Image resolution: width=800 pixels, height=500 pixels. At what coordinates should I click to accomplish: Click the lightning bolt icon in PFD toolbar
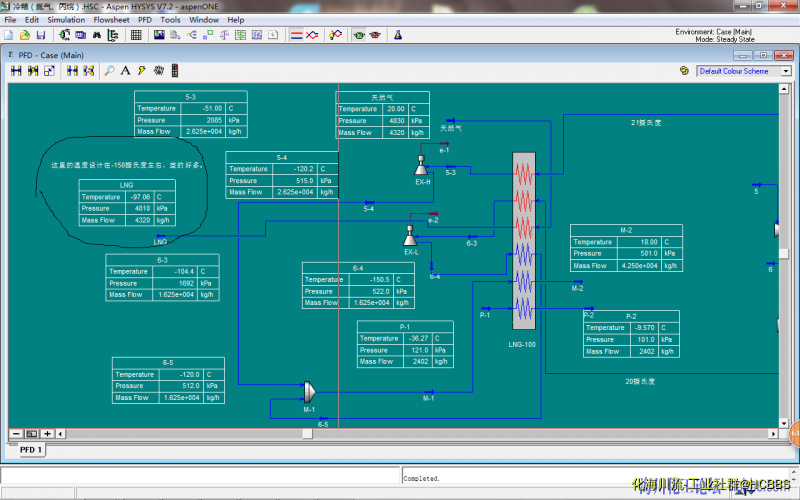coord(142,71)
